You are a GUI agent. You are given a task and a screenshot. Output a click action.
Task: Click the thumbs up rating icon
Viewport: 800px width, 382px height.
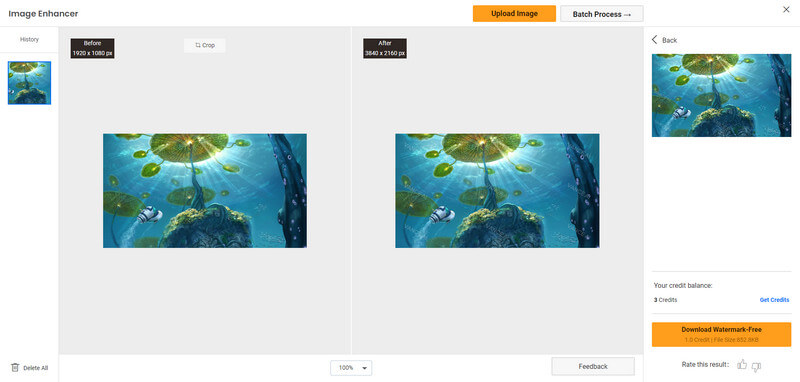[742, 365]
